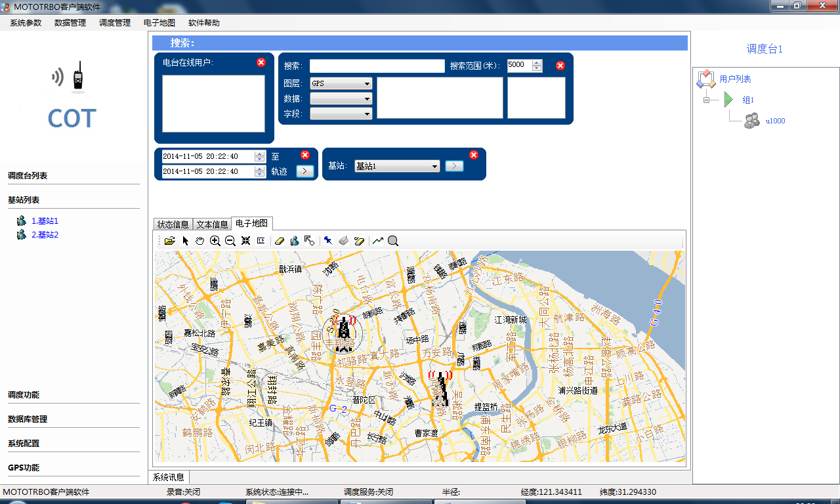Open map file with folder icon
The width and height of the screenshot is (840, 504).
[170, 241]
